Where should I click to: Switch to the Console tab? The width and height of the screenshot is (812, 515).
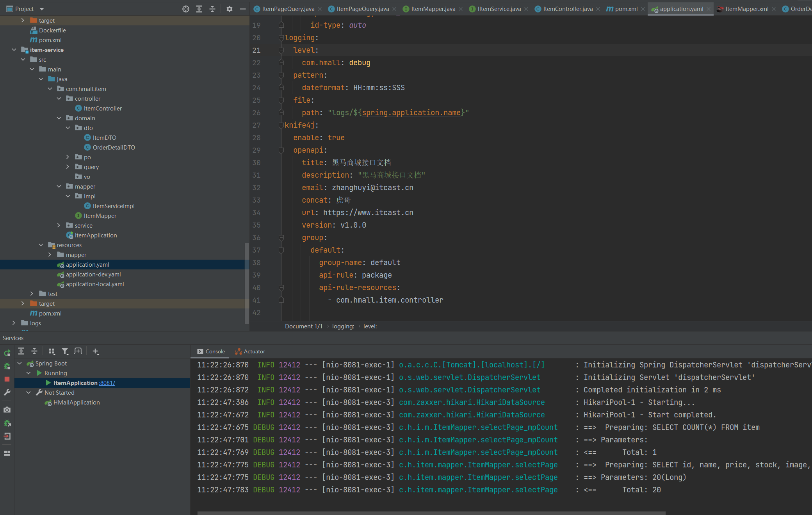[x=211, y=351]
